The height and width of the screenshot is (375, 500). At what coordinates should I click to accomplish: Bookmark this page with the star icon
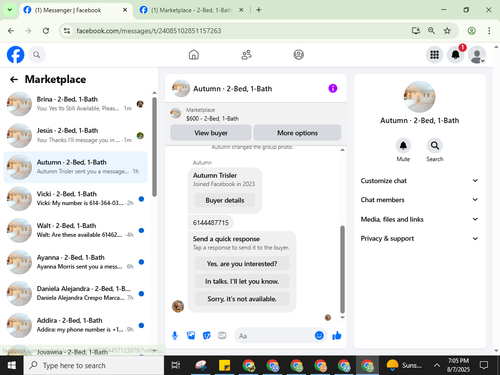point(447,31)
